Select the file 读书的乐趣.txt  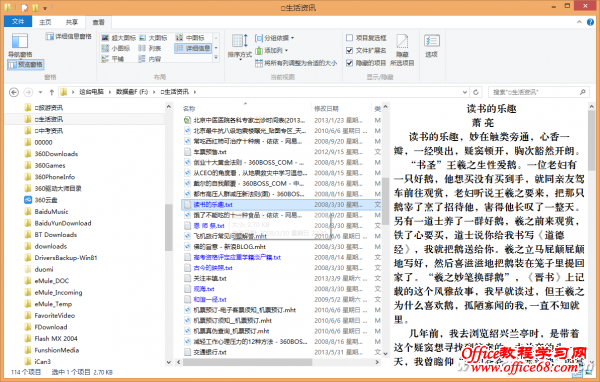point(213,204)
